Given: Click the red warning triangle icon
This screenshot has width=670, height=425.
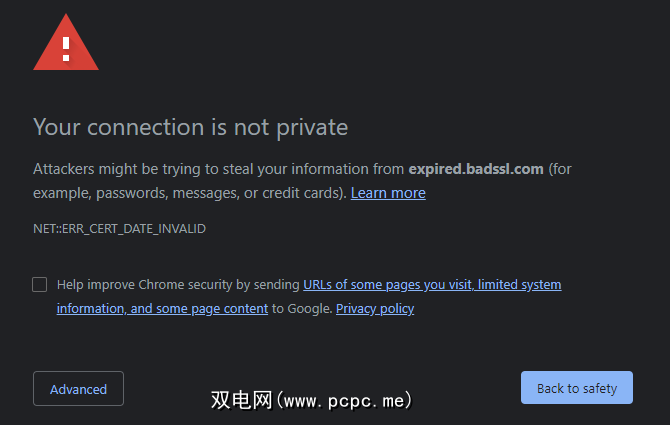Looking at the screenshot, I should 66,44.
